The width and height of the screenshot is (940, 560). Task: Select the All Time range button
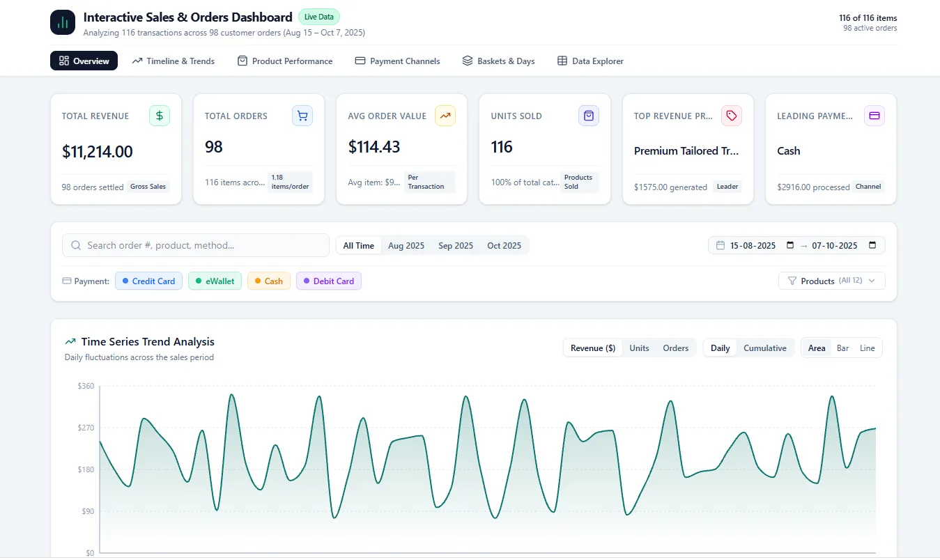coord(359,245)
